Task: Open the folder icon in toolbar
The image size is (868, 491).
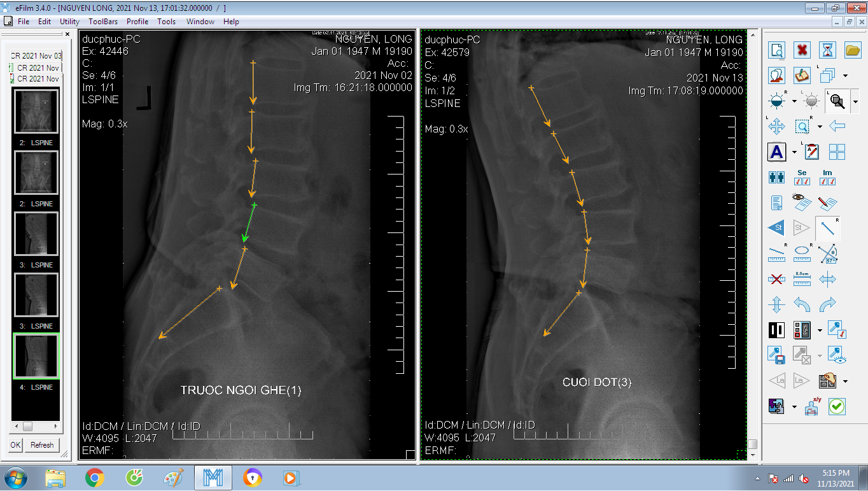Action: 853,50
